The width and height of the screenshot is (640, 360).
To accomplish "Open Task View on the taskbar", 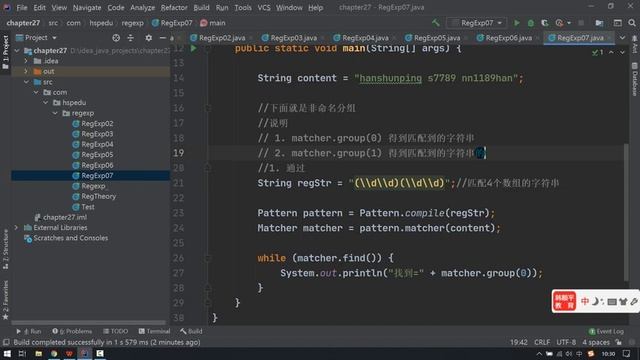I will (22, 353).
